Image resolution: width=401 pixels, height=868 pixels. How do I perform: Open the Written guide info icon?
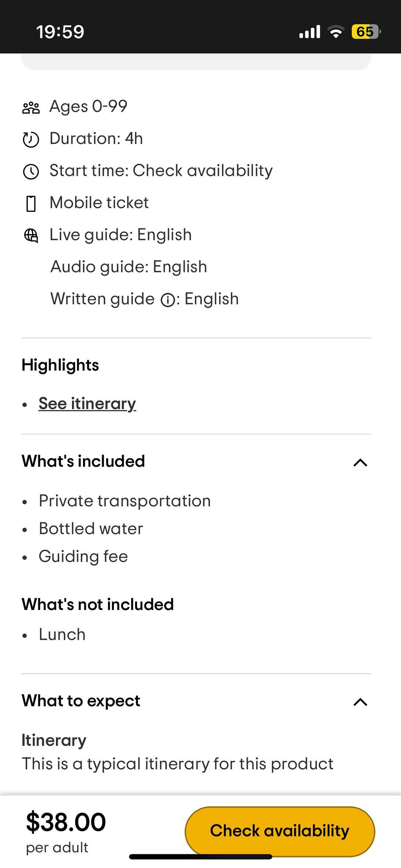click(168, 300)
